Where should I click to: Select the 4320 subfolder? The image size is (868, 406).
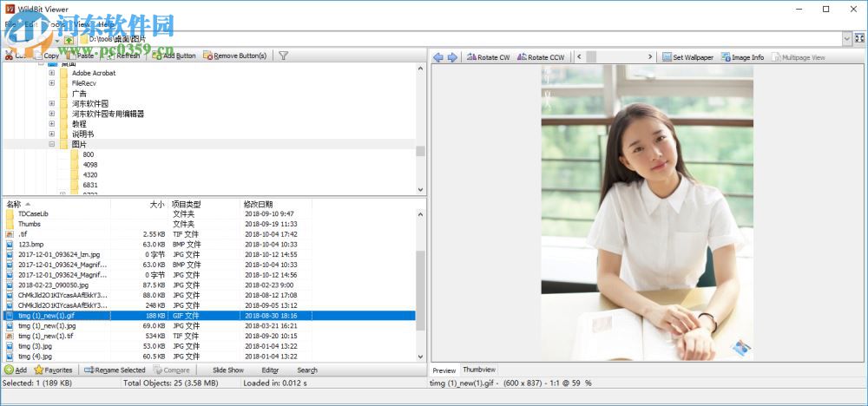tap(90, 174)
